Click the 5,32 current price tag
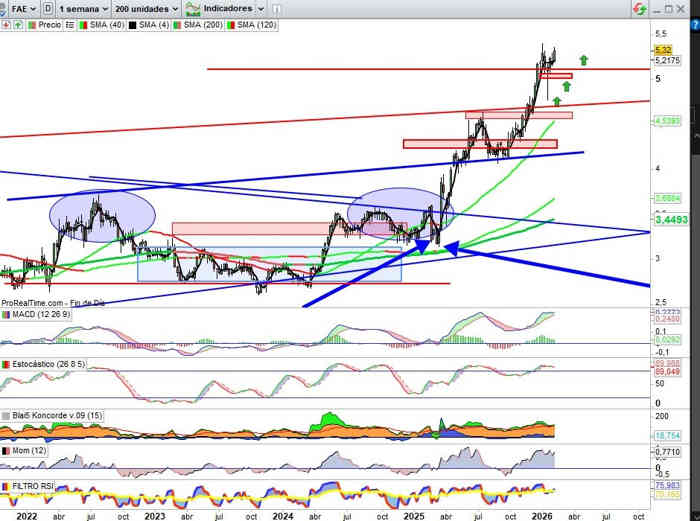This screenshot has width=700, height=521. coord(662,50)
